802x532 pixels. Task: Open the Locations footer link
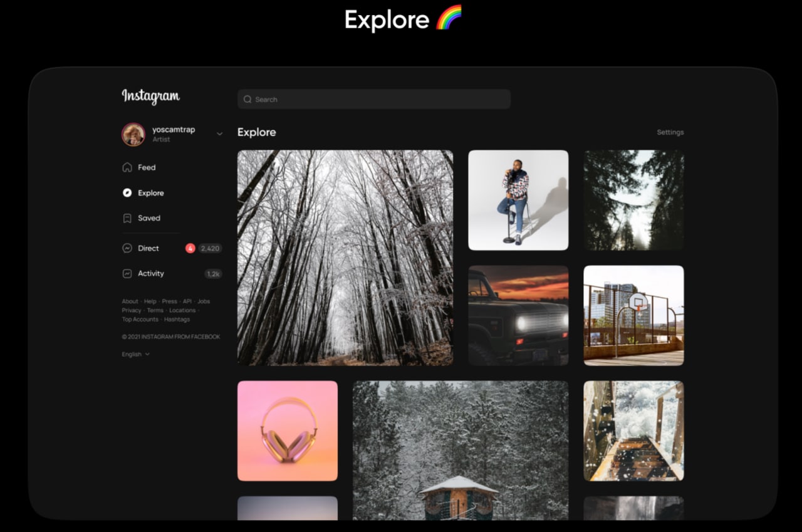click(x=182, y=310)
